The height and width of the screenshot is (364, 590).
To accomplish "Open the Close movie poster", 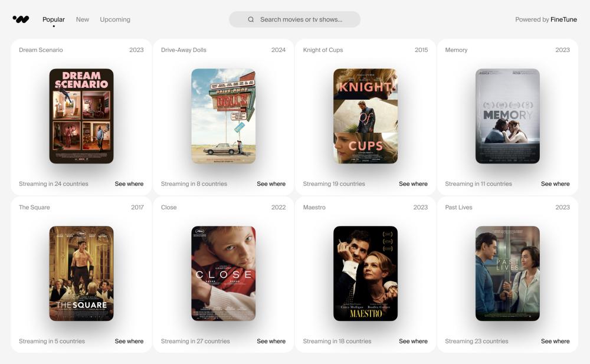I will 224,273.
